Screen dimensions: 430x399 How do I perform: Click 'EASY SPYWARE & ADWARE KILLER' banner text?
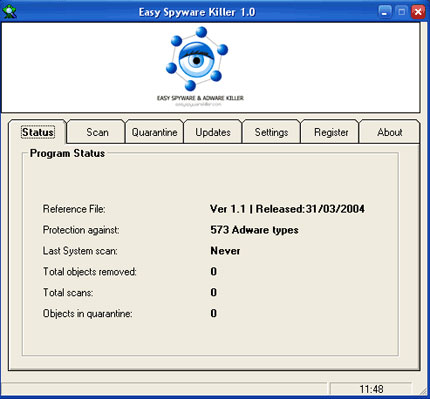click(x=200, y=98)
